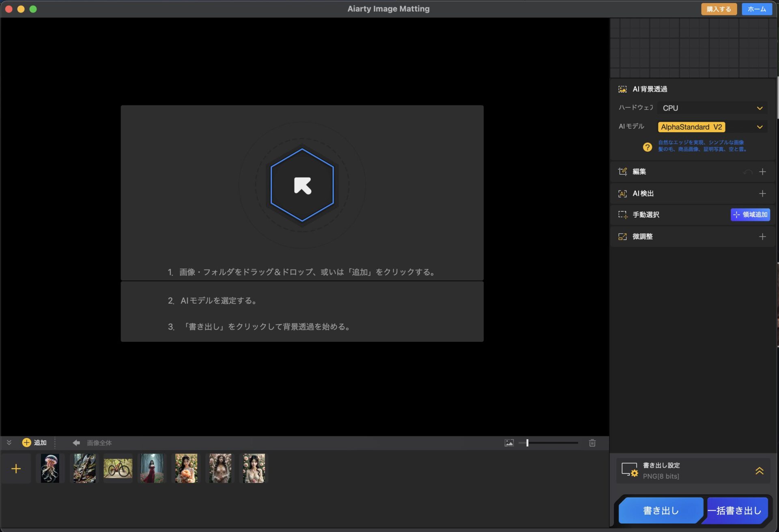
Task: Expand the AI検出 section
Action: (762, 193)
